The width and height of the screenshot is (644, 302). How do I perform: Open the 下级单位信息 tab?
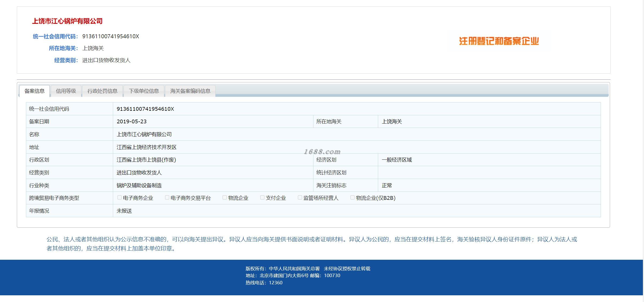(x=144, y=91)
